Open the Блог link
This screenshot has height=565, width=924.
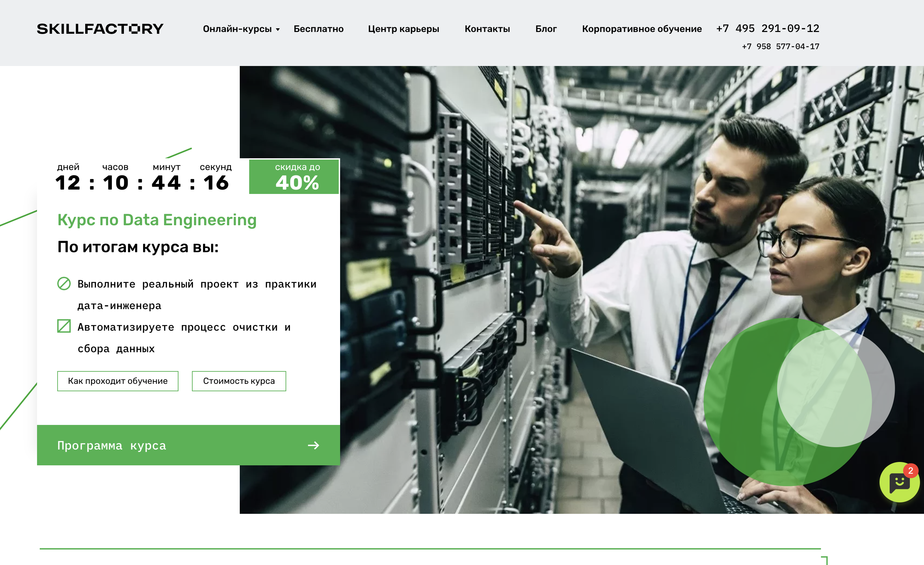[x=546, y=29]
